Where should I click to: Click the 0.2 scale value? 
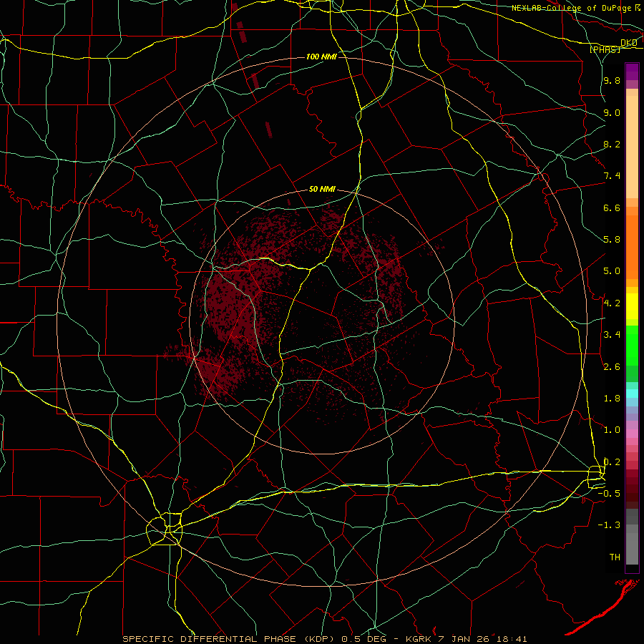(612, 462)
